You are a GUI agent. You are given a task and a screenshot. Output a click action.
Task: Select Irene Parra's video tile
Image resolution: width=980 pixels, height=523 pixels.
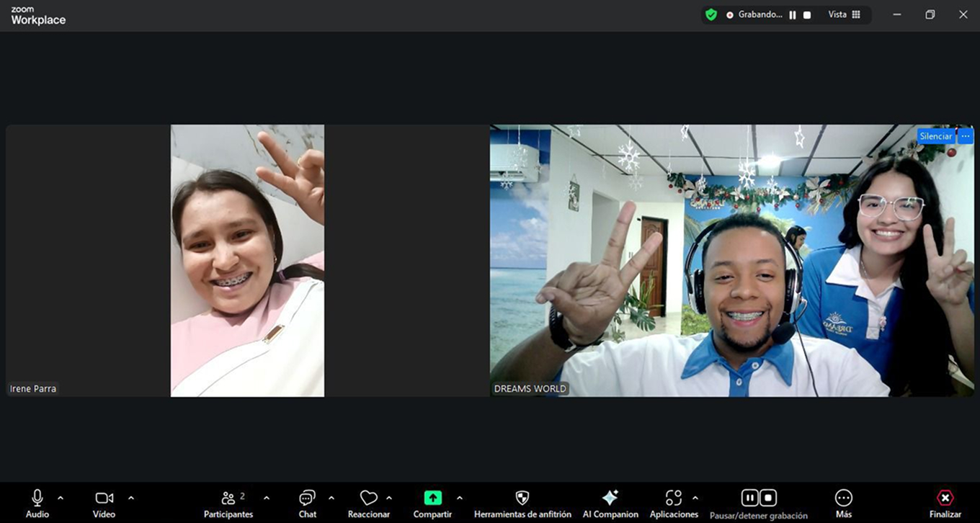pos(247,261)
